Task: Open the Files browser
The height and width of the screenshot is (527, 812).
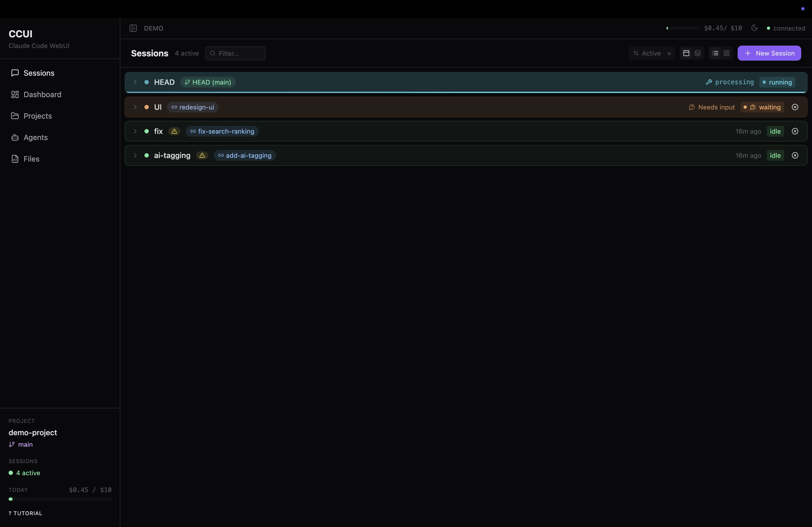Action: coord(31,159)
